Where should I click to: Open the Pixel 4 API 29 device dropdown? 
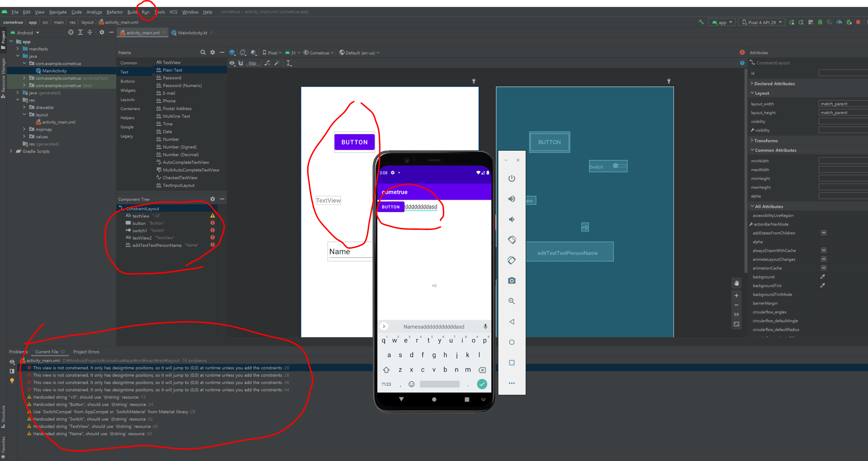click(762, 22)
